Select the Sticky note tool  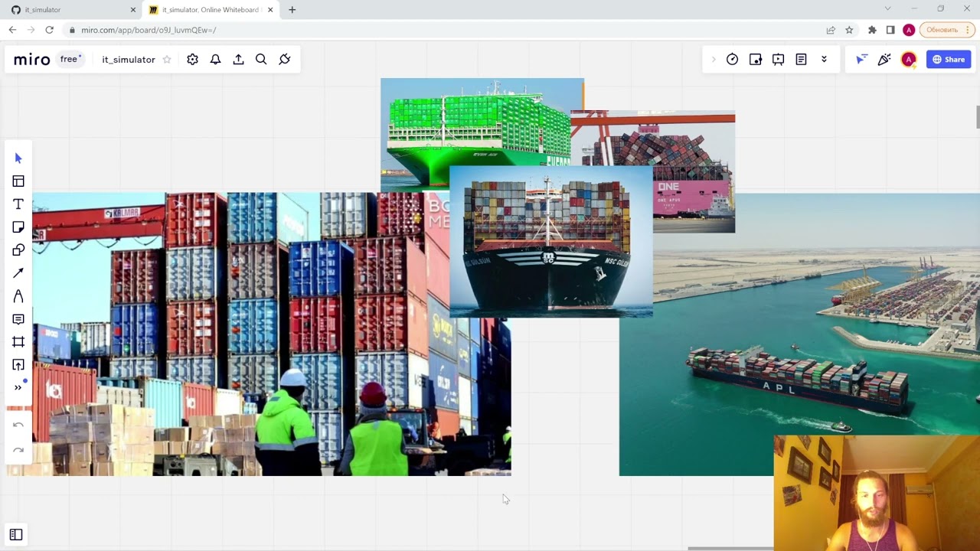[18, 227]
